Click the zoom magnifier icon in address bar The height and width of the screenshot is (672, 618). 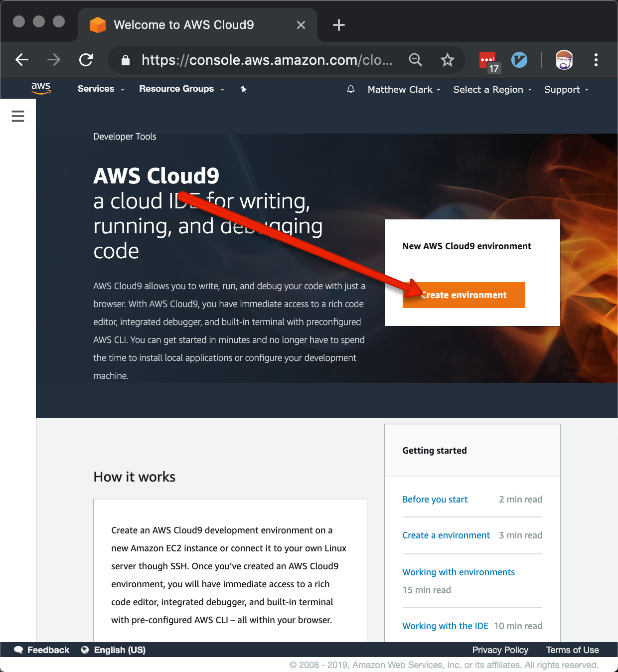(416, 60)
